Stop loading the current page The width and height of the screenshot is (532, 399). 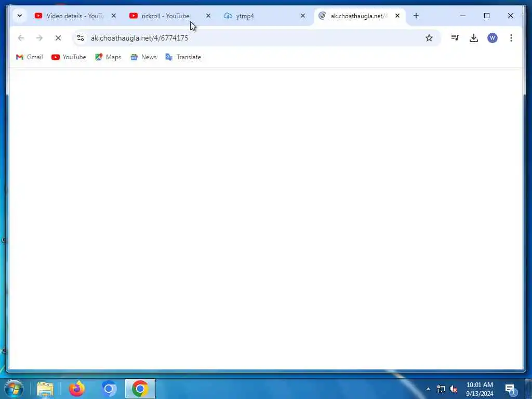58,38
